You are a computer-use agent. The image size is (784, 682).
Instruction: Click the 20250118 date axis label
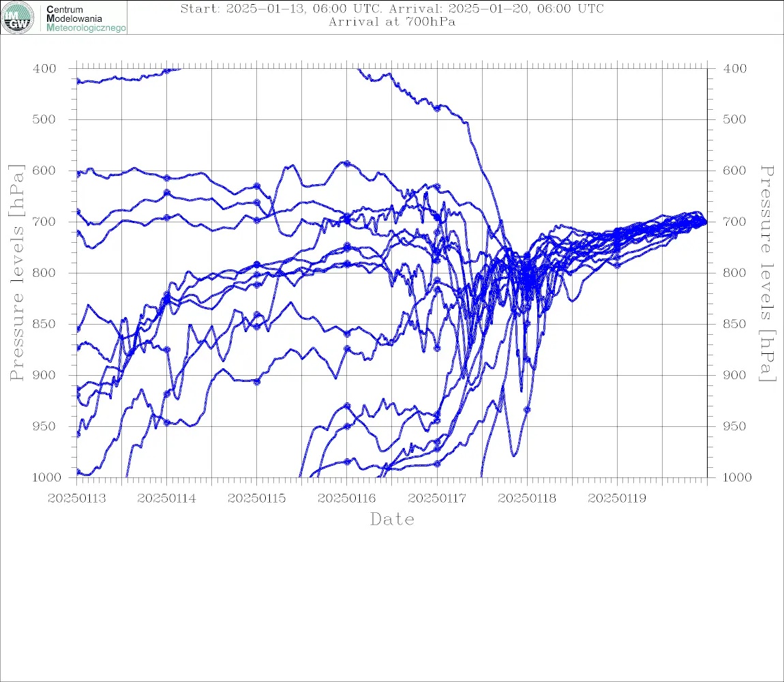(527, 499)
